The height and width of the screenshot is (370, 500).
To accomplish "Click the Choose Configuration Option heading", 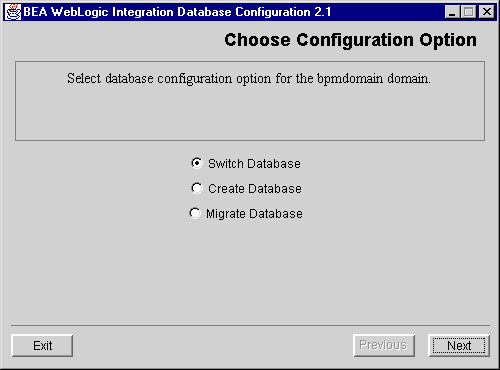I will 350,40.
